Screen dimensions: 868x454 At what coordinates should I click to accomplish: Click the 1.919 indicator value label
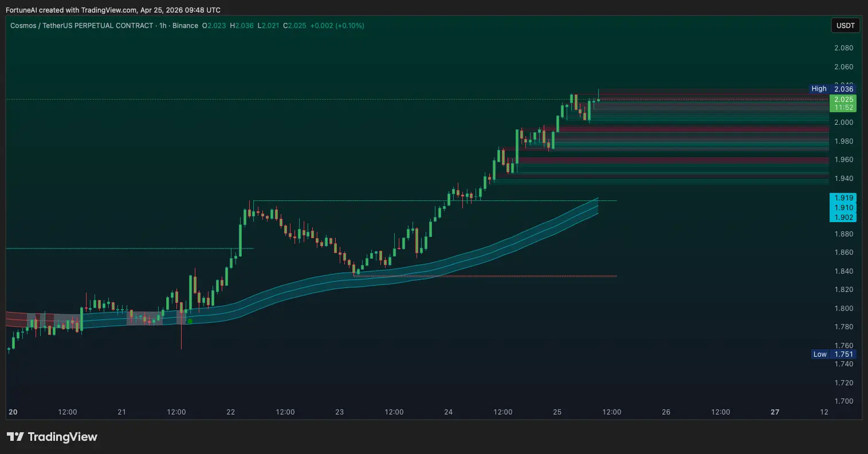click(843, 198)
